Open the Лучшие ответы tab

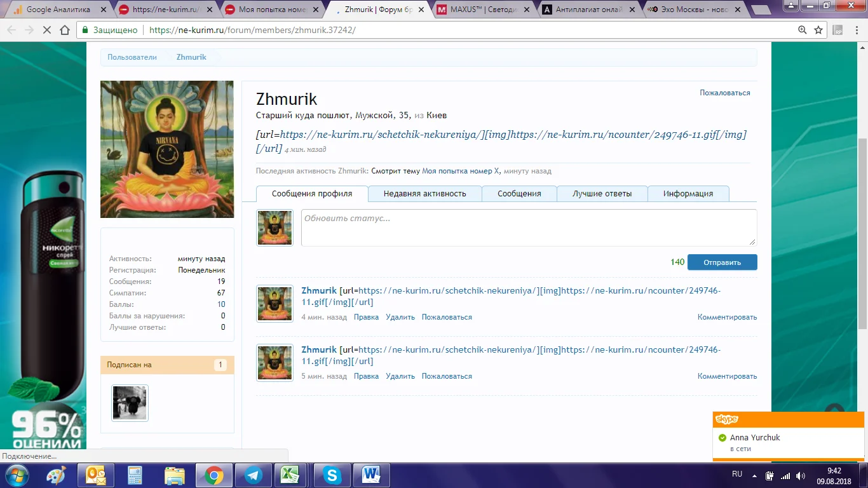(x=602, y=194)
